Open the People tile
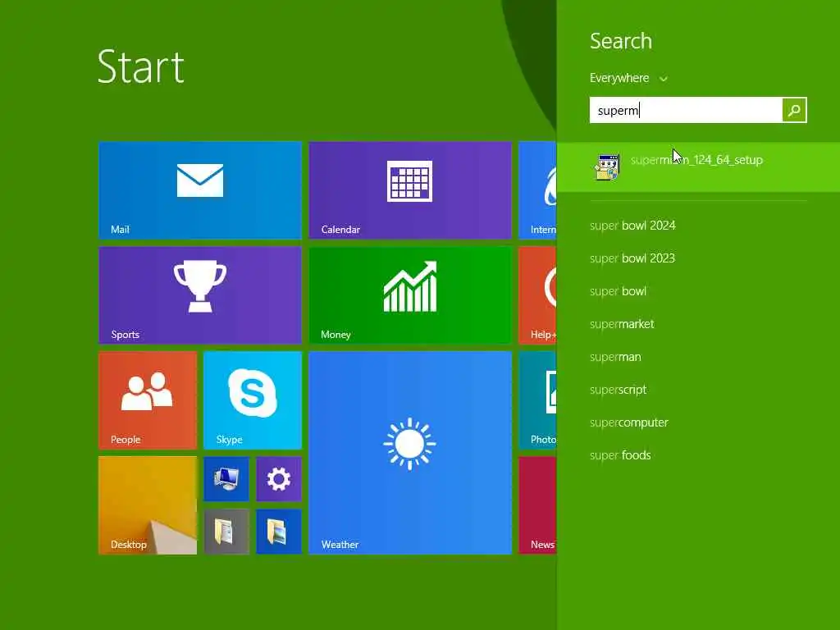The width and height of the screenshot is (840, 630). coord(148,399)
